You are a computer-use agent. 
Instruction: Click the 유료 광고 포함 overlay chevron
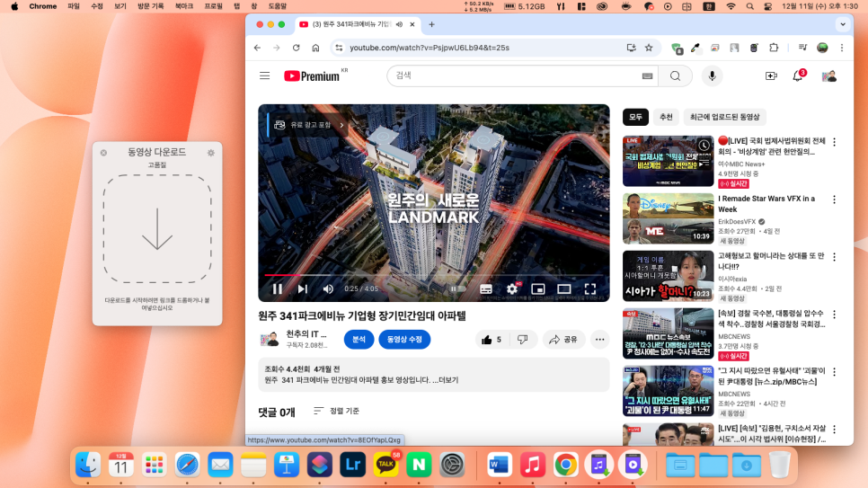tap(341, 125)
